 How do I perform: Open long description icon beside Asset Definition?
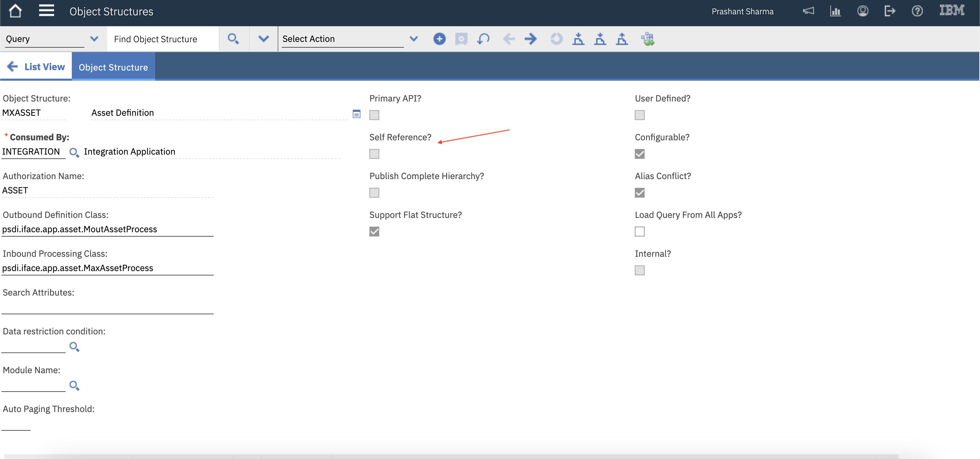pyautogui.click(x=357, y=114)
